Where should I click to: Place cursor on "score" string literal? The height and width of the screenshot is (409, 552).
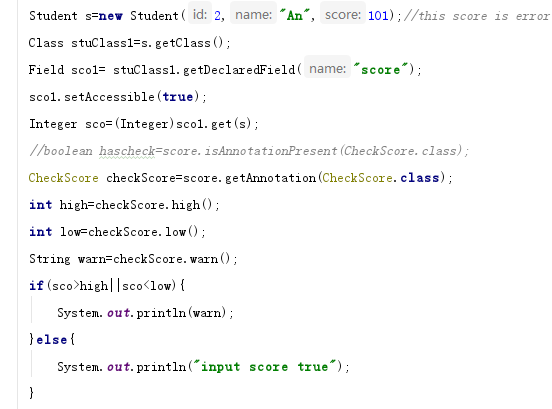point(381,70)
